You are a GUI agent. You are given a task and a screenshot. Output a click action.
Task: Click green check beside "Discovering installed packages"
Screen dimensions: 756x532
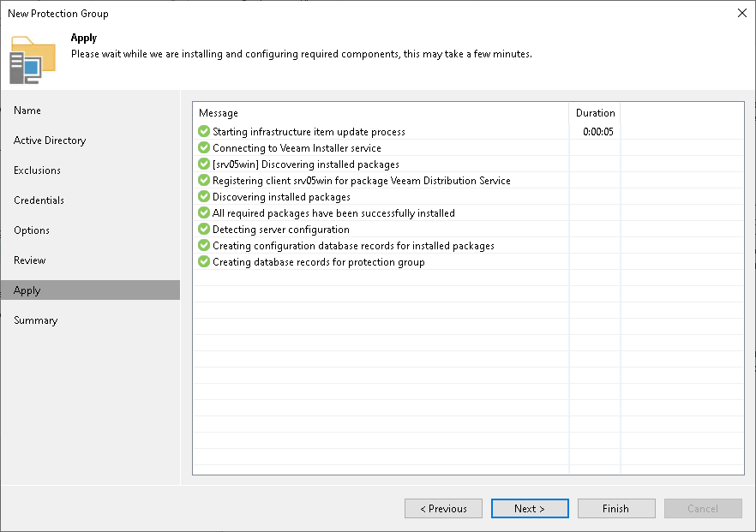click(202, 196)
